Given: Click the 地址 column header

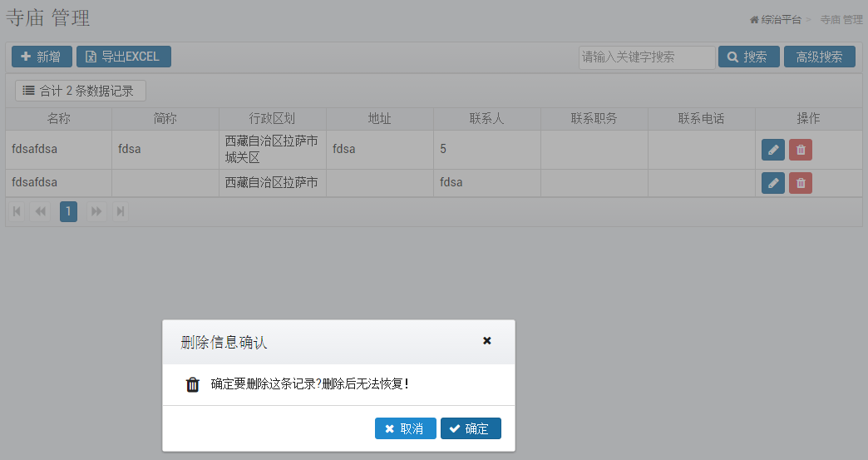Looking at the screenshot, I should click(380, 118).
